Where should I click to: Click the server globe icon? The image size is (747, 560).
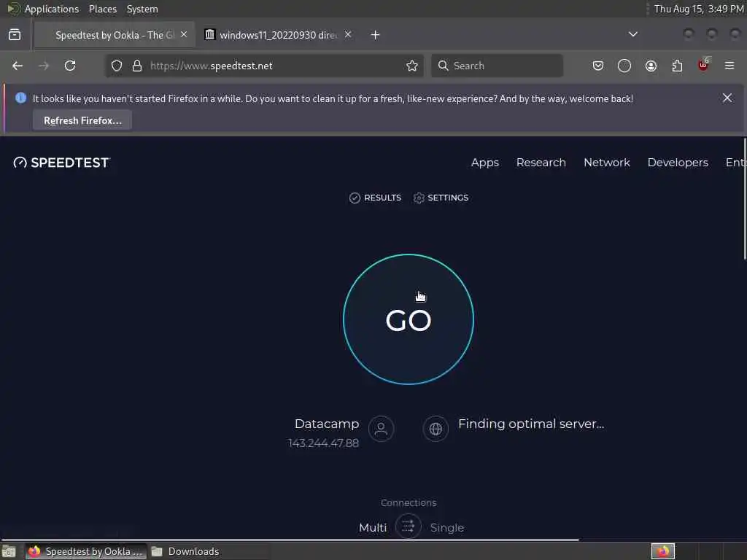436,429
